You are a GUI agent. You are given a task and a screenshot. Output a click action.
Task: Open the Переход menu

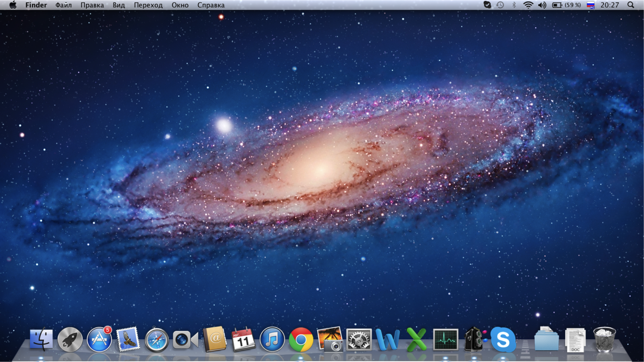coord(148,5)
